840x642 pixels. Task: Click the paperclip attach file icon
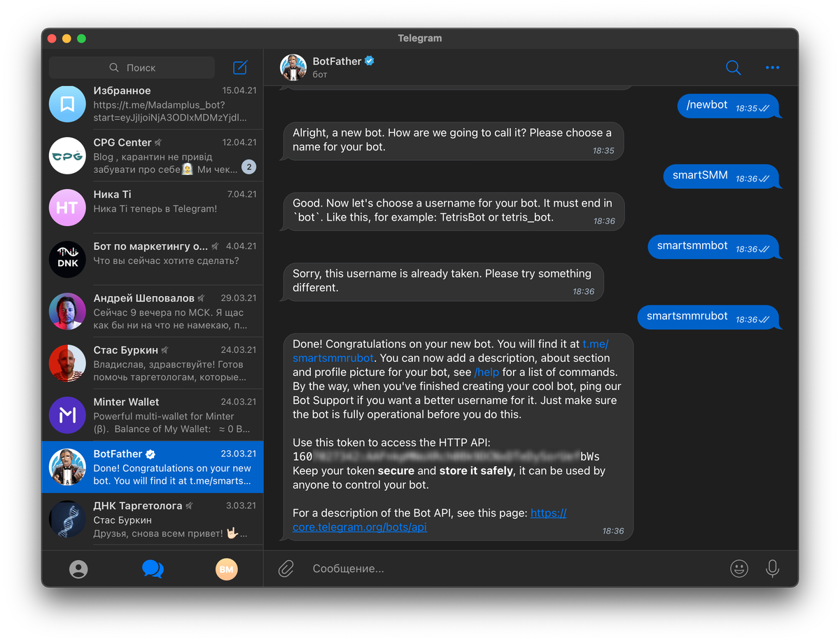286,568
